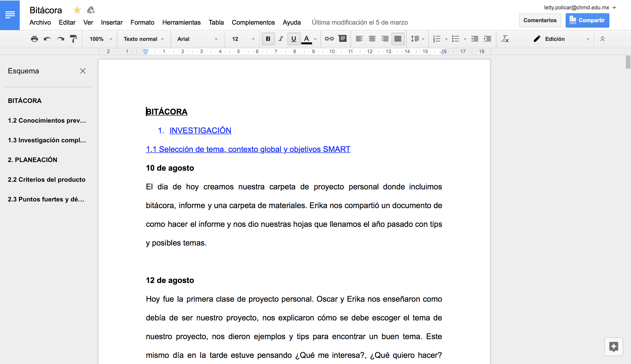Decrease paragraph indent

pyautogui.click(x=474, y=39)
